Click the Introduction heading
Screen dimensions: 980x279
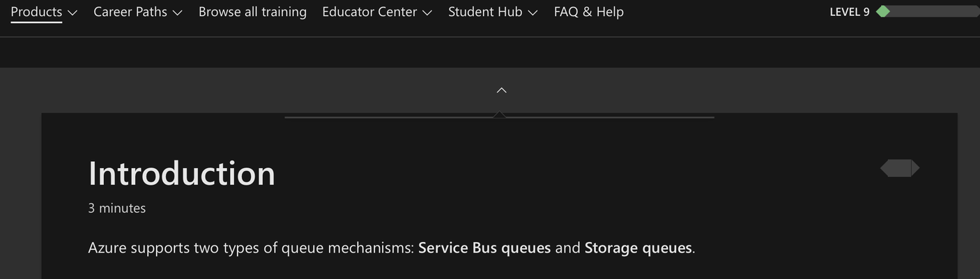click(x=182, y=173)
